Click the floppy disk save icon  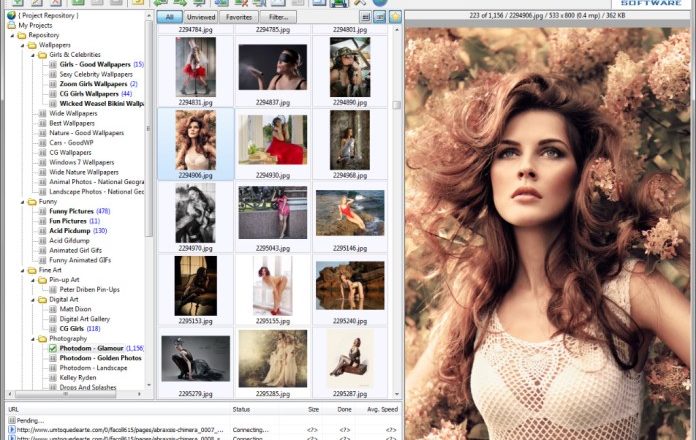point(339,3)
